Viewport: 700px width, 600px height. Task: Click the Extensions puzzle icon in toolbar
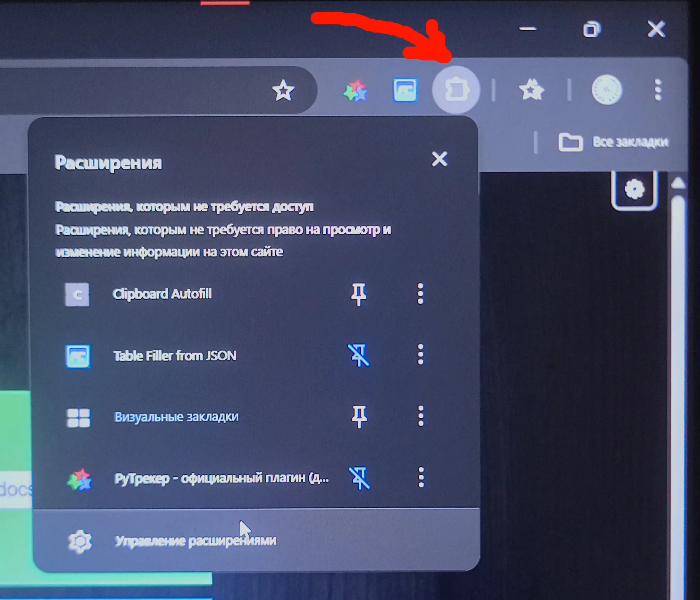click(x=456, y=90)
